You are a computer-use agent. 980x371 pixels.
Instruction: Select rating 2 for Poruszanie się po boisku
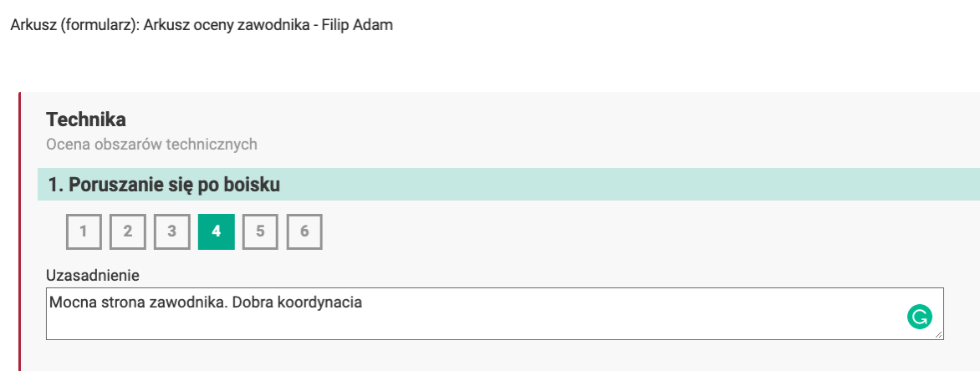pyautogui.click(x=128, y=232)
